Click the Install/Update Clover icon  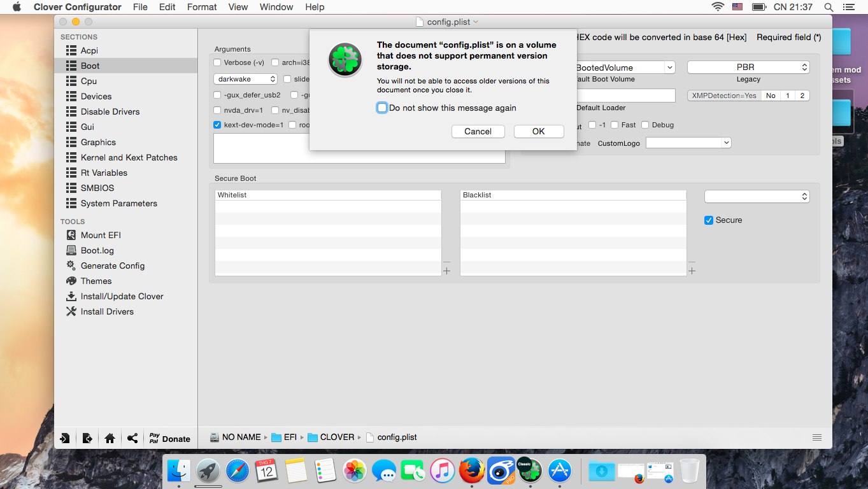[x=71, y=296]
